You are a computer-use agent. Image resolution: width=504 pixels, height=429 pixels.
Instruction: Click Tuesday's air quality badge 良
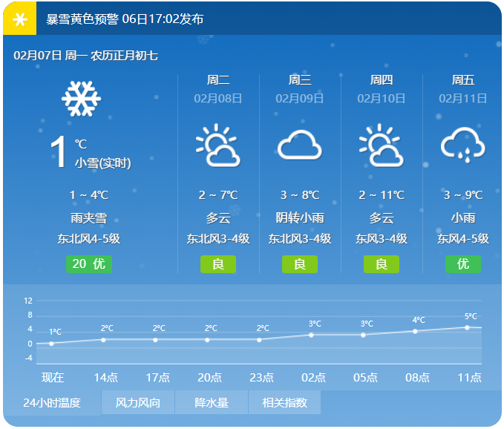(218, 263)
